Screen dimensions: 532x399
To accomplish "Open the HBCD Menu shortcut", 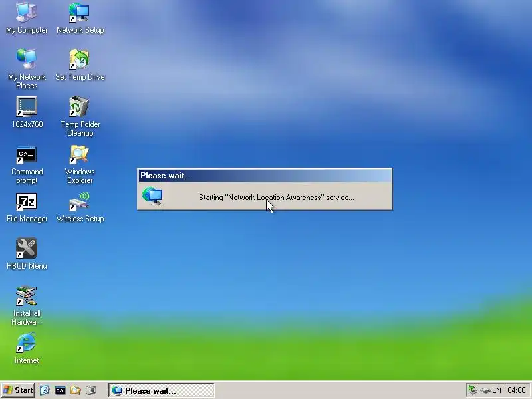I will 27,254.
